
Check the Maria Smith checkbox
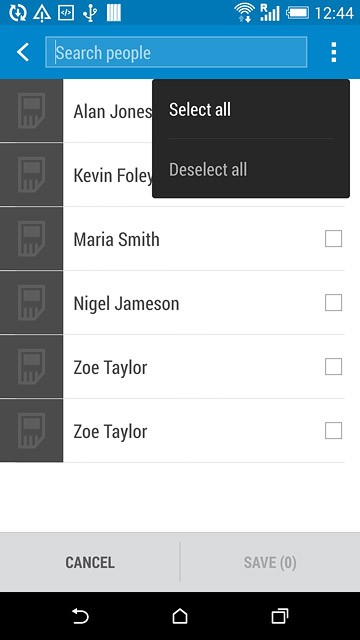pyautogui.click(x=333, y=239)
